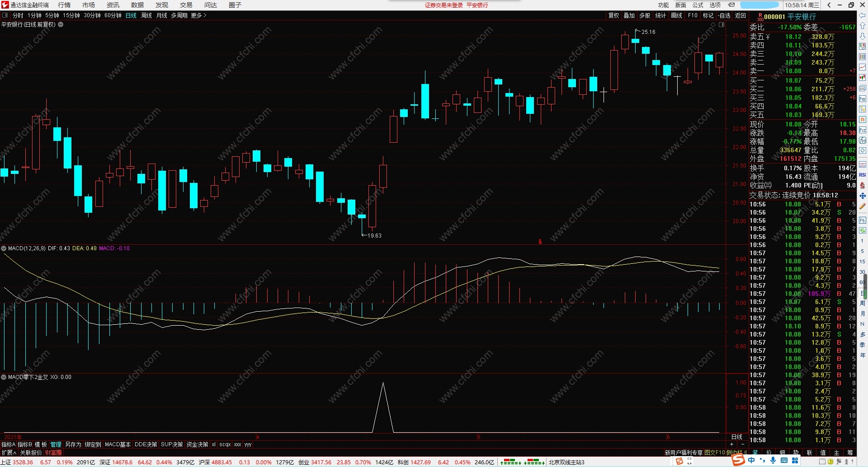The width and height of the screenshot is (868, 467).
Task: Zoom out chart with the − button
Action: 742,444
